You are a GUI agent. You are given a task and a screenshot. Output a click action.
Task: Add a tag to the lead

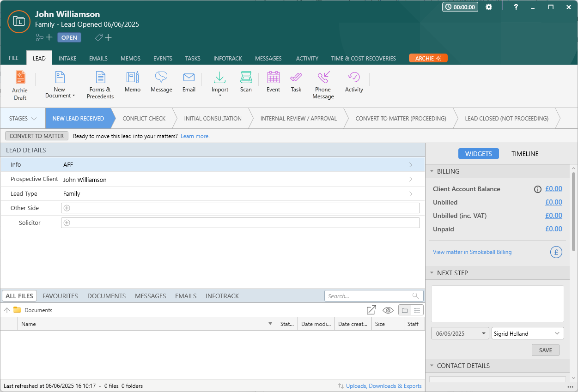pos(103,37)
